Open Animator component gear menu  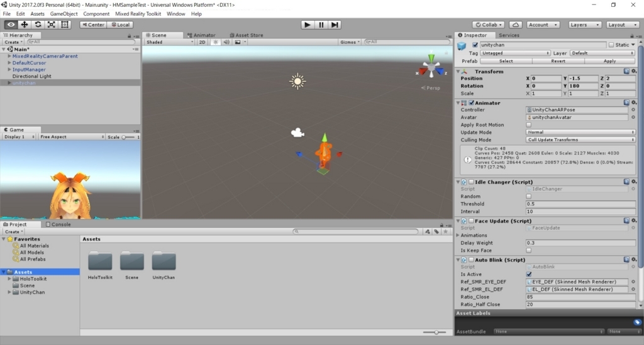[634, 102]
